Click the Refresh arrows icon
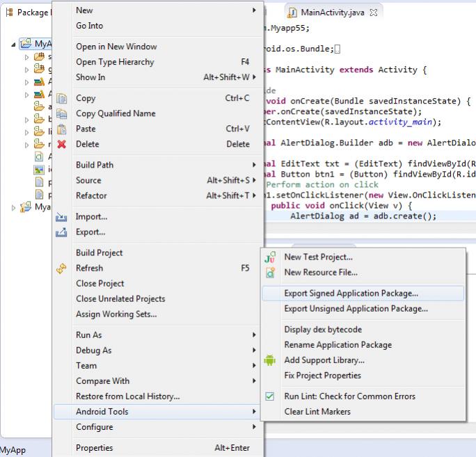 tap(61, 268)
